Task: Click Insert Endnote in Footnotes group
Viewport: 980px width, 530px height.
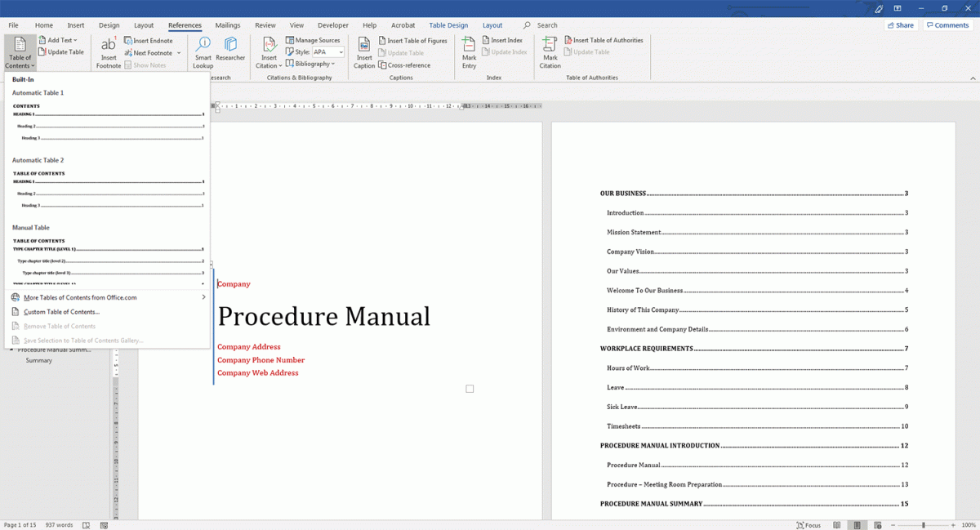Action: (149, 40)
